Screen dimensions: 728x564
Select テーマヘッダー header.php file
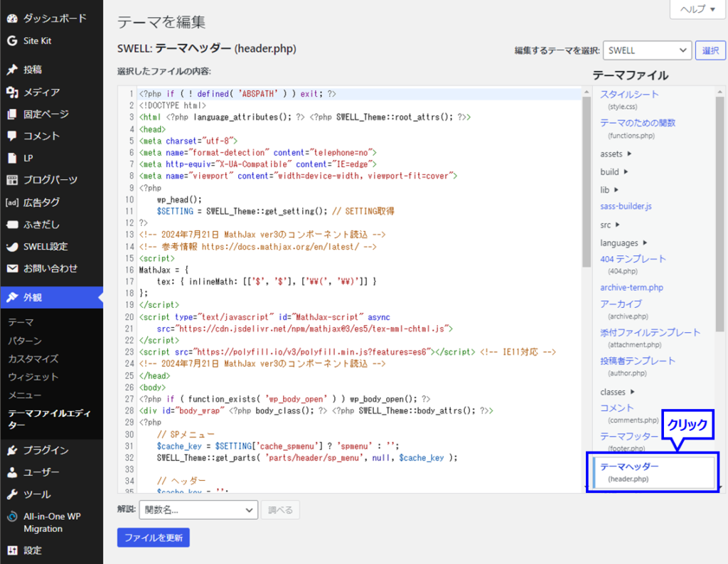(x=653, y=472)
